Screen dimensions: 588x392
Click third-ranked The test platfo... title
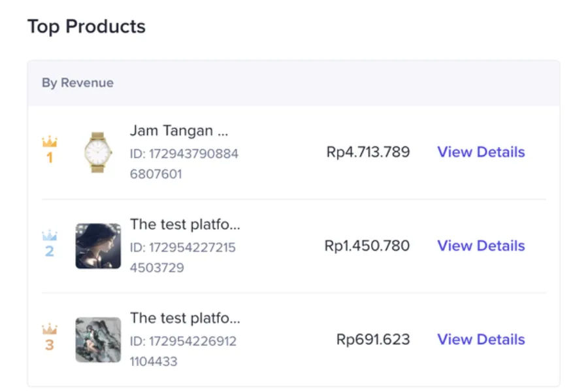click(185, 318)
